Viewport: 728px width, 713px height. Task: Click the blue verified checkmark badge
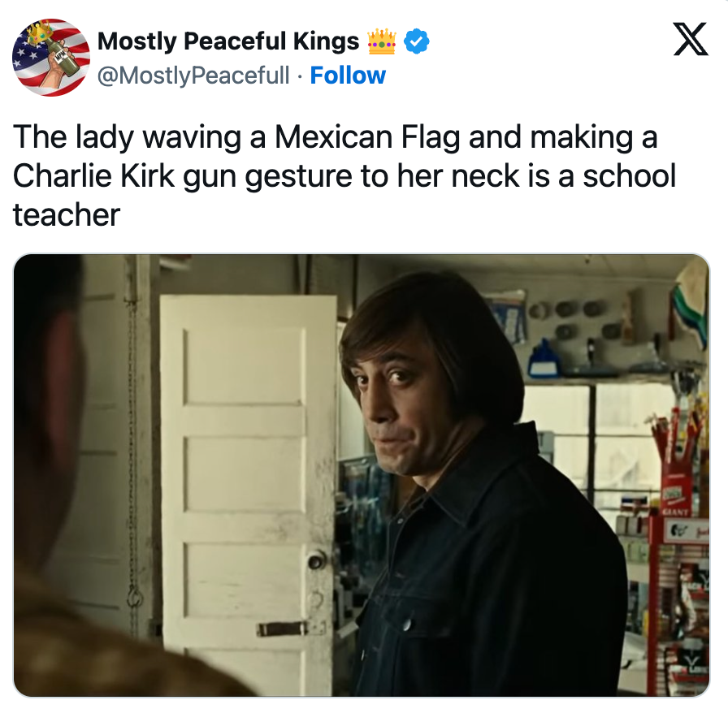click(x=417, y=41)
